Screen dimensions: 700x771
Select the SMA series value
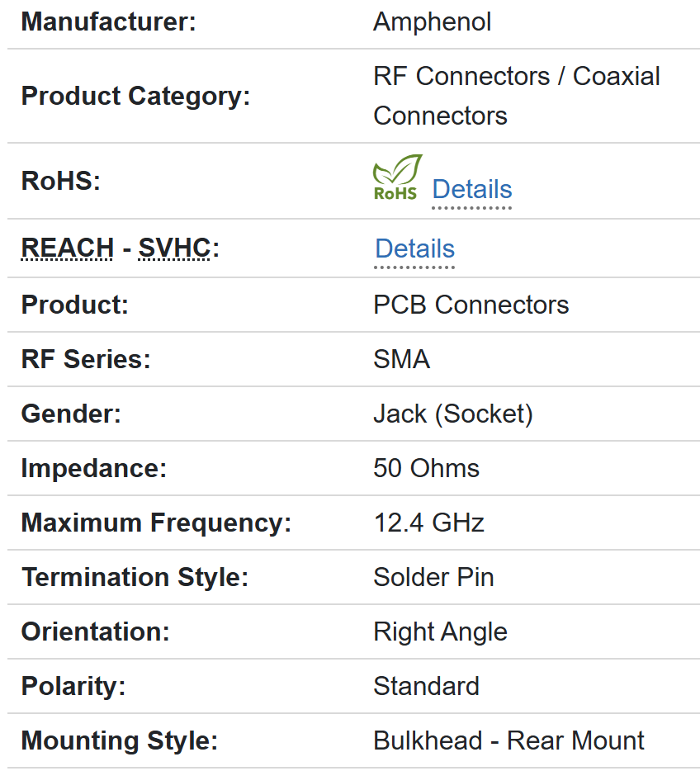point(401,359)
